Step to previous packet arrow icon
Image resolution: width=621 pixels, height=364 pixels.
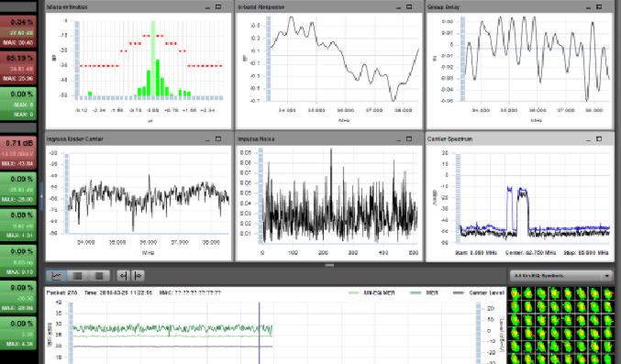pyautogui.click(x=124, y=276)
